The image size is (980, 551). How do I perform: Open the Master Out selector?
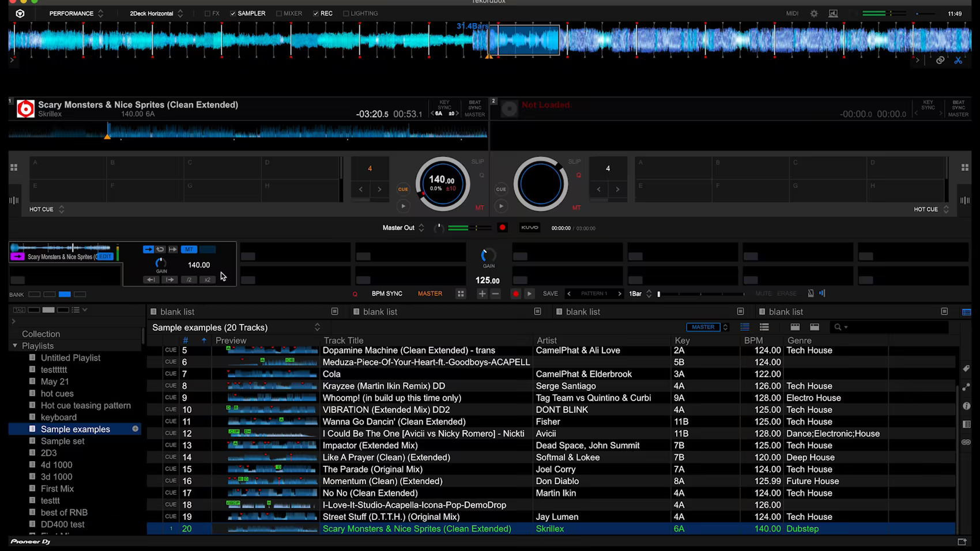tap(403, 228)
